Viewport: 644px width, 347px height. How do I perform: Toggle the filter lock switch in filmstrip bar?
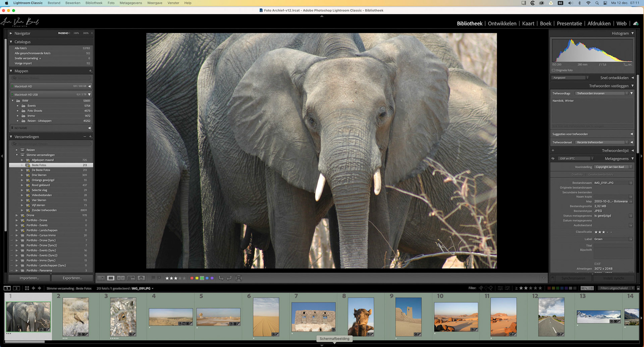(x=638, y=288)
